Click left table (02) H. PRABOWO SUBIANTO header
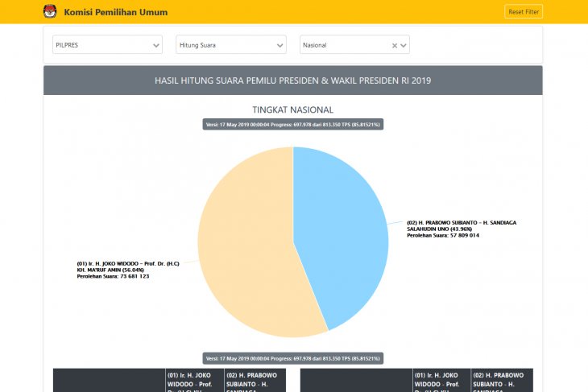The image size is (588, 392). (x=255, y=381)
